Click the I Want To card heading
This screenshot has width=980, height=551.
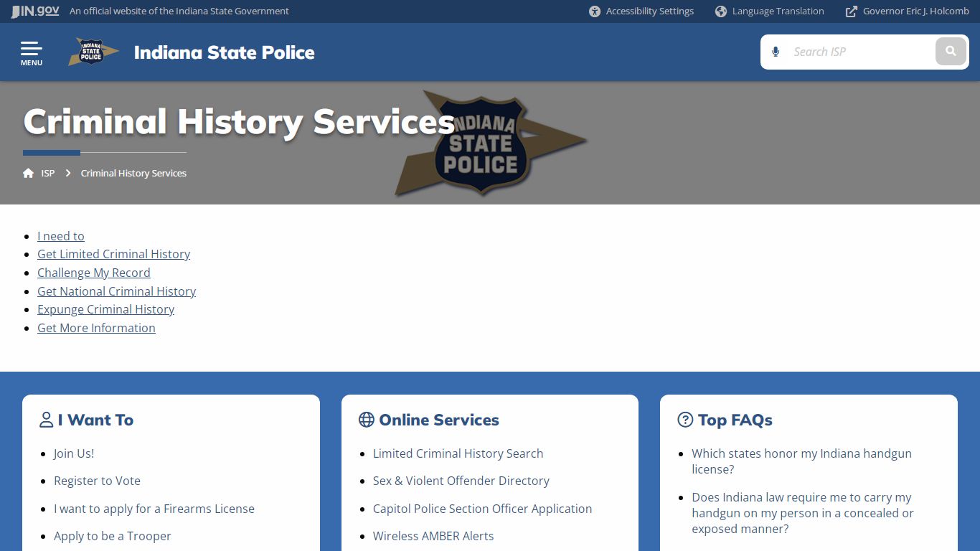(x=95, y=420)
